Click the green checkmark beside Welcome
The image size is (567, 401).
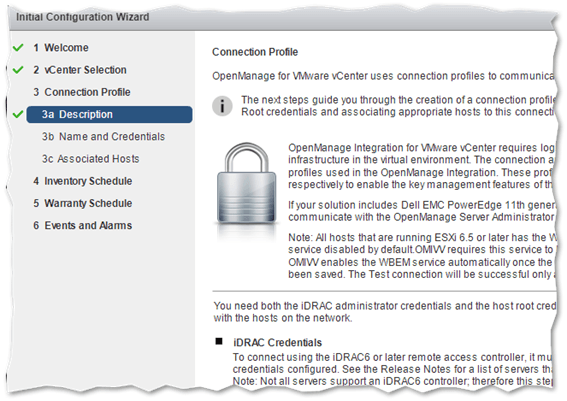18,47
